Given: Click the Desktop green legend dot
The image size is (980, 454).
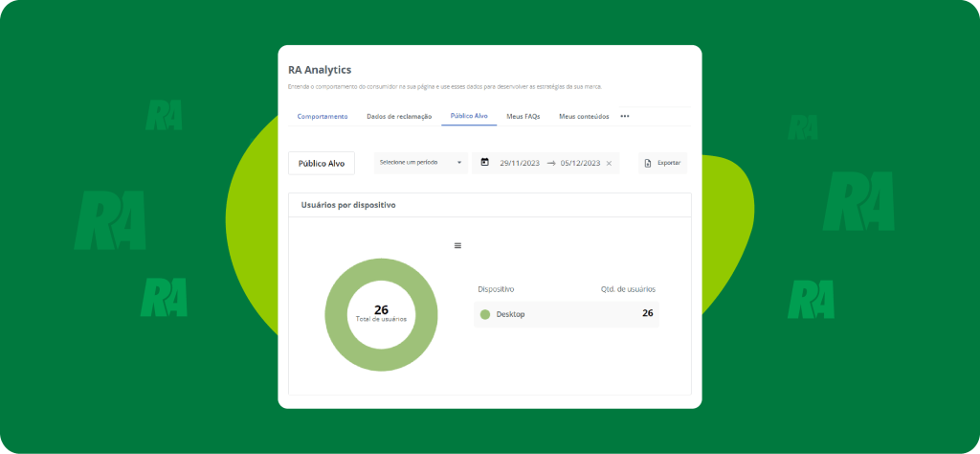Looking at the screenshot, I should [485, 314].
